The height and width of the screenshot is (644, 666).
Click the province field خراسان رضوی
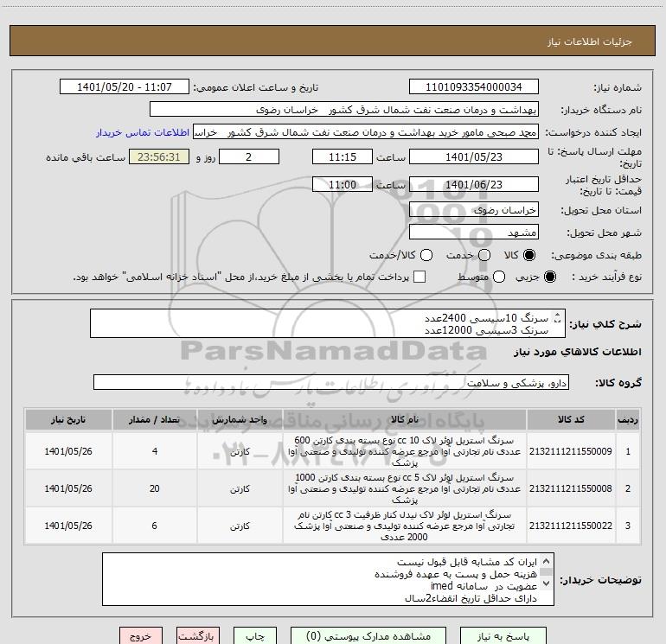pos(474,210)
